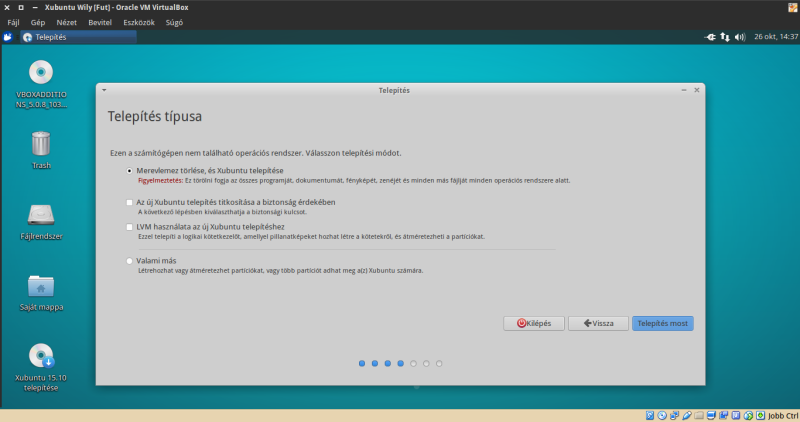800x422 pixels.
Task: Click the VirtualBox hard disk status icon
Action: coord(649,415)
